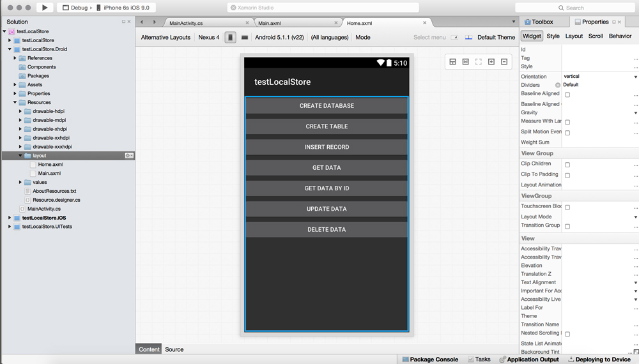
Task: Click the Run (play) button
Action: pos(44,8)
